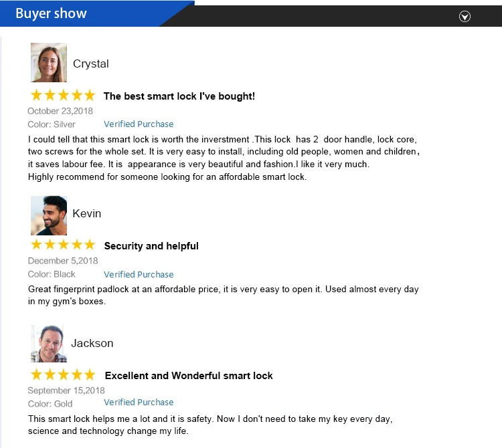
Task: Click Jackson's five-star rating
Action: tap(63, 375)
